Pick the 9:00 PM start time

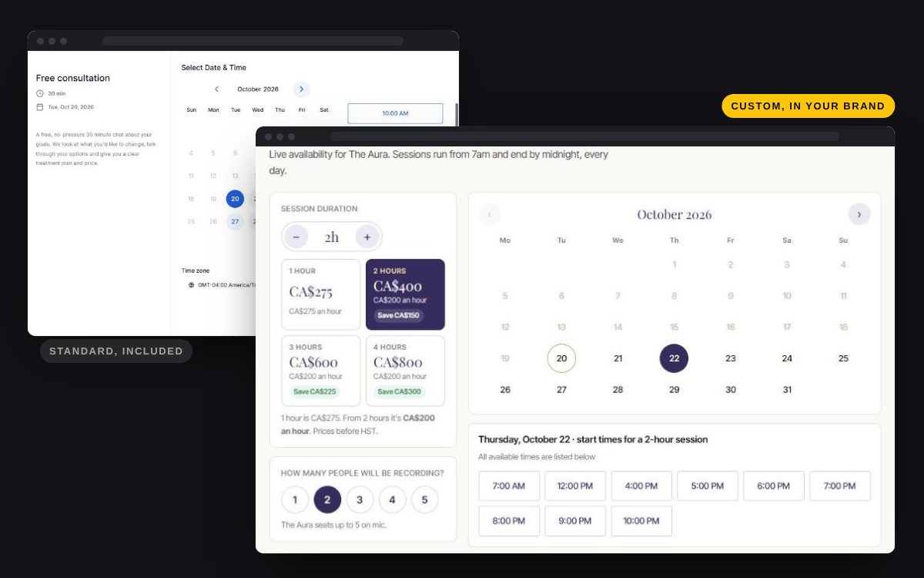(575, 521)
